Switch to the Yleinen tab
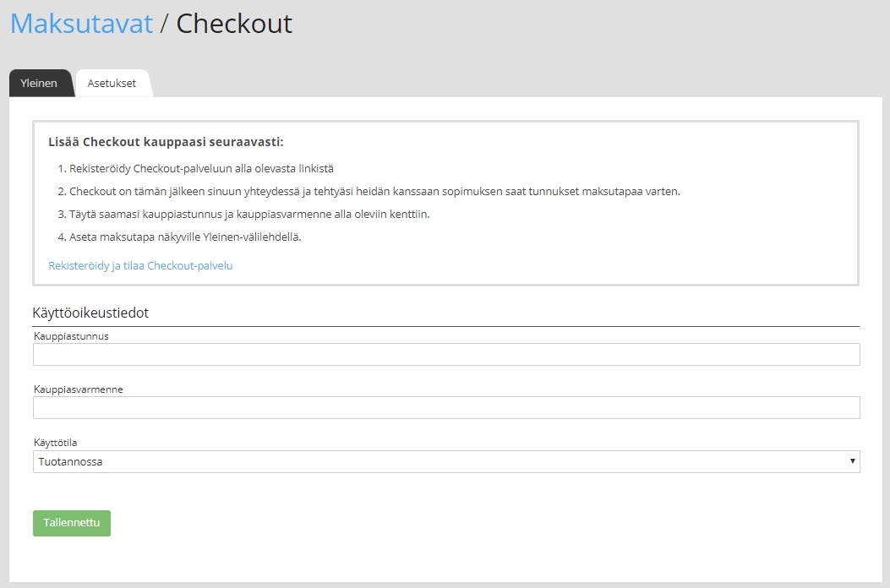 [x=40, y=84]
